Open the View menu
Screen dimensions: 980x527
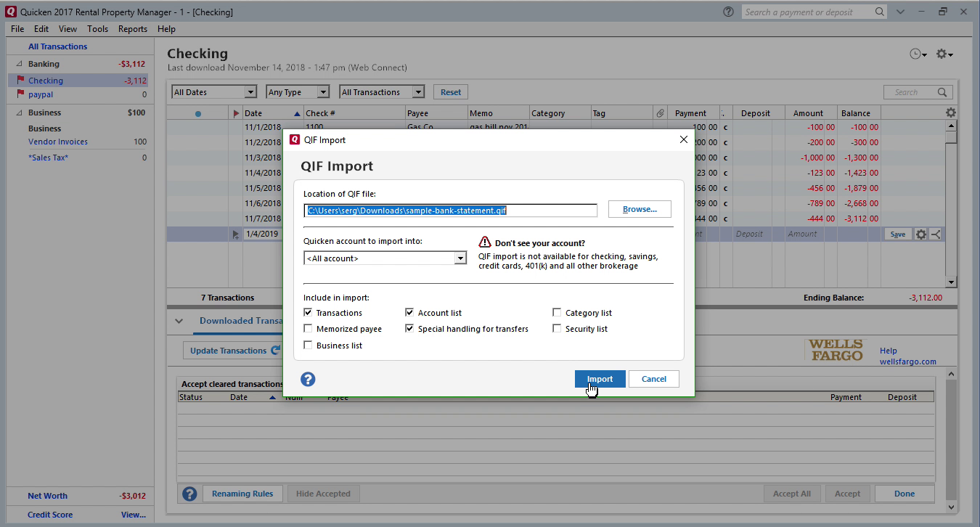click(68, 29)
